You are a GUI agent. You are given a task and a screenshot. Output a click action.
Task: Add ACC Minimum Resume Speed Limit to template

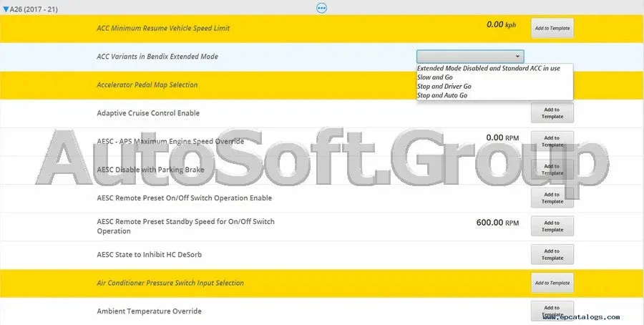point(552,29)
